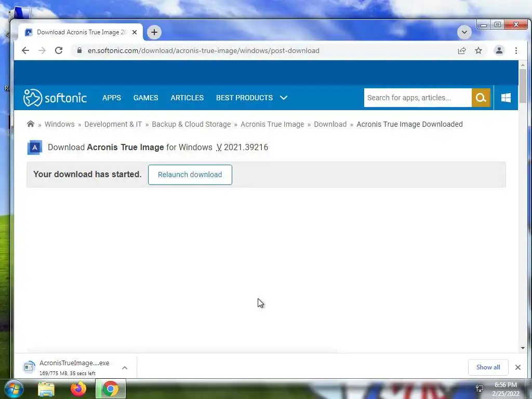Screen dimensions: 532x399
Task: Click the Acronis app icon
Action: tap(35, 147)
